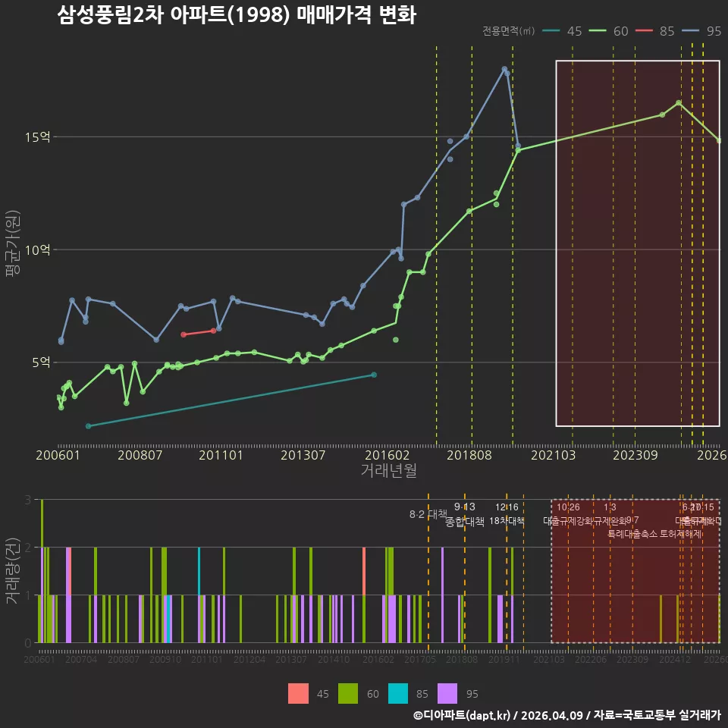Click the peak 95㎡ data point near 18억
Screen dimensions: 728x728
click(504, 69)
